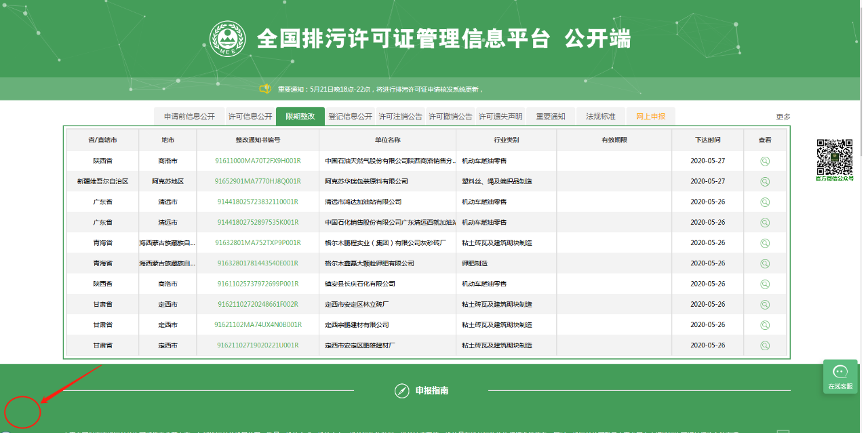The width and height of the screenshot is (868, 433).
Task: Open notice number 91621102MA74UX4N0B001R
Action: pyautogui.click(x=258, y=325)
